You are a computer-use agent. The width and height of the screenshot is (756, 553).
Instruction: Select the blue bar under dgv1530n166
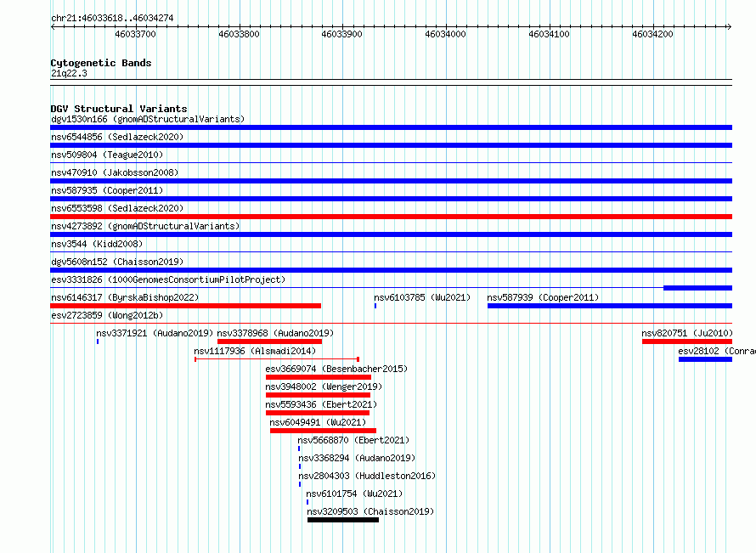pyautogui.click(x=391, y=127)
